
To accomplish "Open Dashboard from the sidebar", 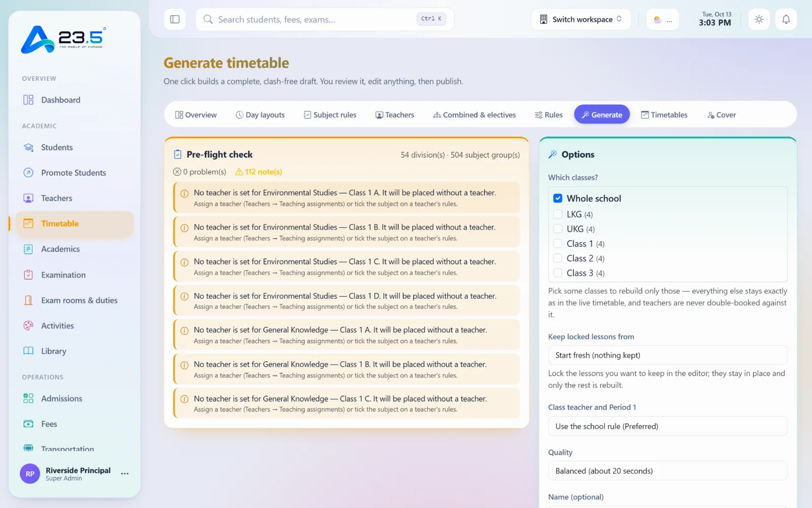I will (74, 100).
